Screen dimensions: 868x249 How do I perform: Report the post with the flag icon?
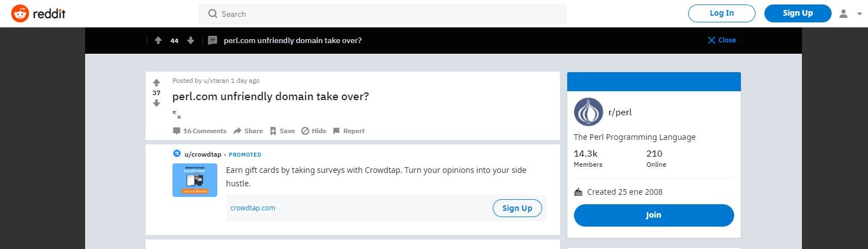348,131
